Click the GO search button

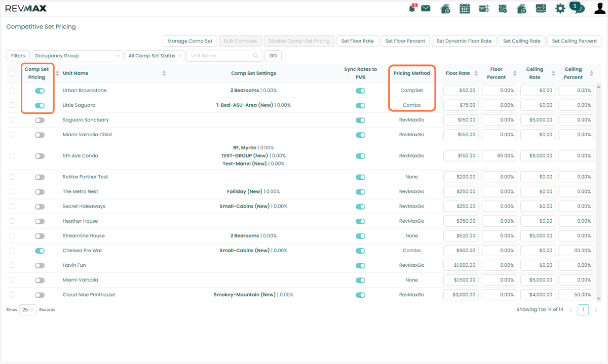273,56
